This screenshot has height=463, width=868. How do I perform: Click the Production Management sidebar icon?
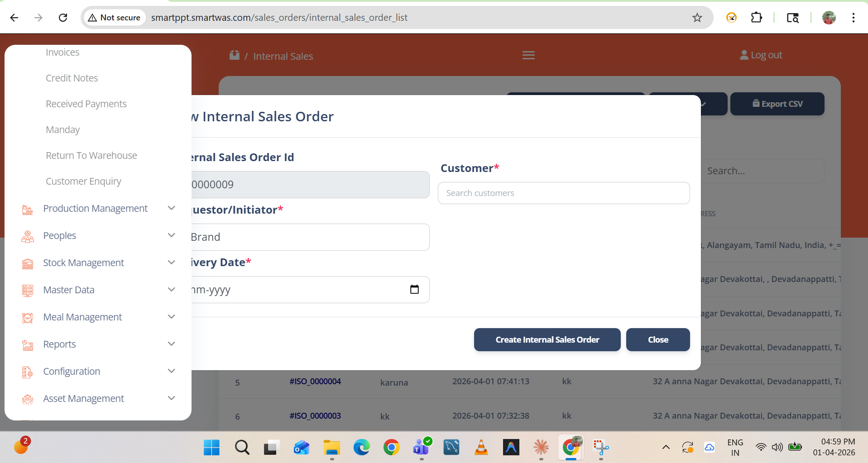tap(28, 210)
